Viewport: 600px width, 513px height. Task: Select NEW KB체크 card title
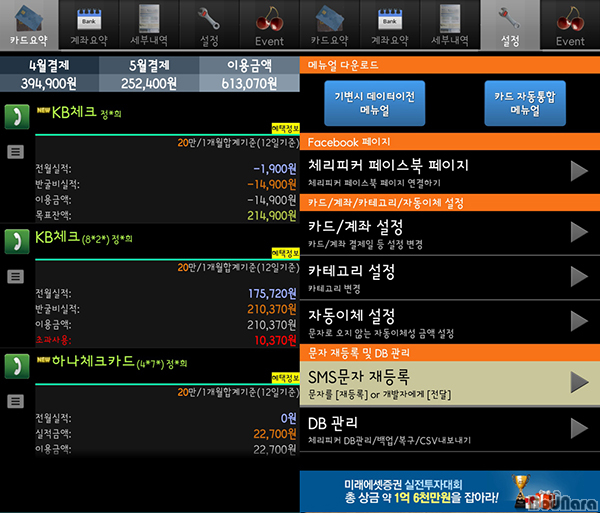point(79,112)
